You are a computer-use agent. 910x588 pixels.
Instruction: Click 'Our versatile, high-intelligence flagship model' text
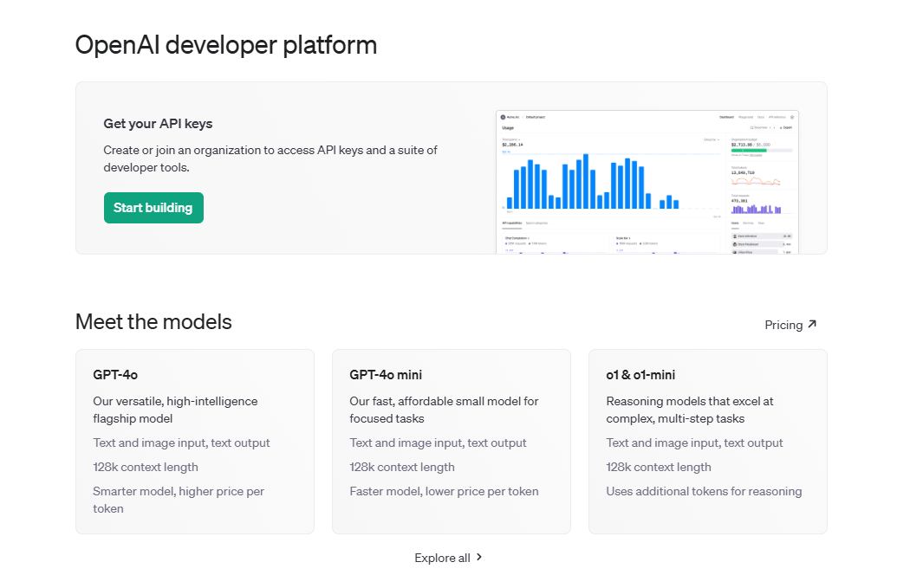[175, 410]
